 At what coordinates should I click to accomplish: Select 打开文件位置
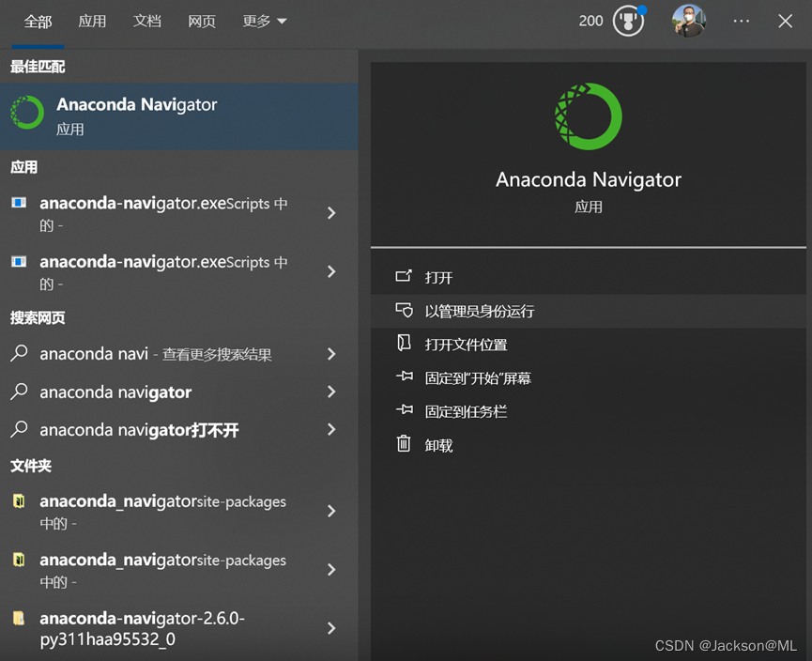click(589, 345)
